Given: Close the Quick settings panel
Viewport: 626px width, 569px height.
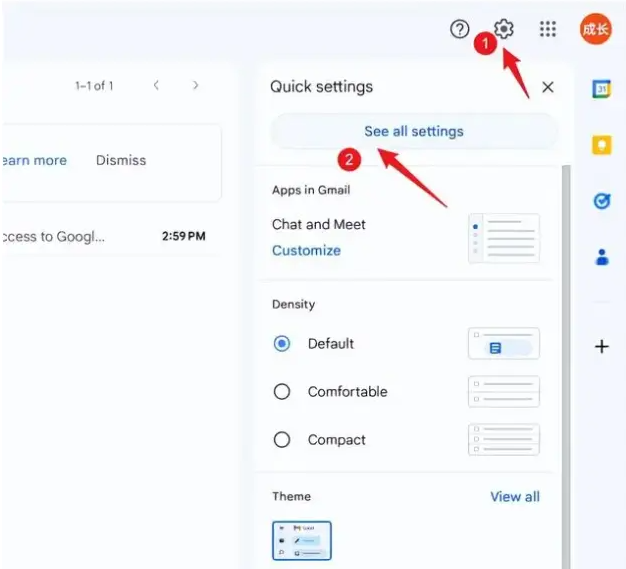Looking at the screenshot, I should (x=548, y=87).
